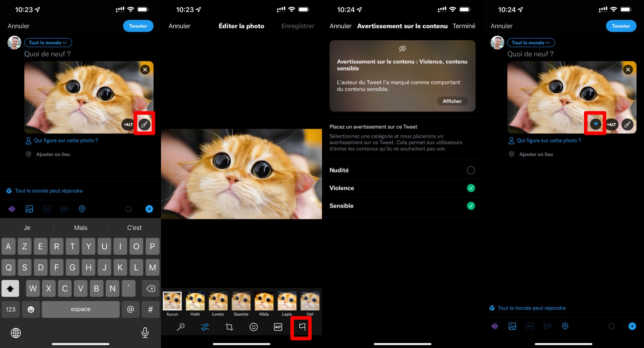
Task: Tap Enregistrer in the photo editor
Action: pyautogui.click(x=297, y=26)
